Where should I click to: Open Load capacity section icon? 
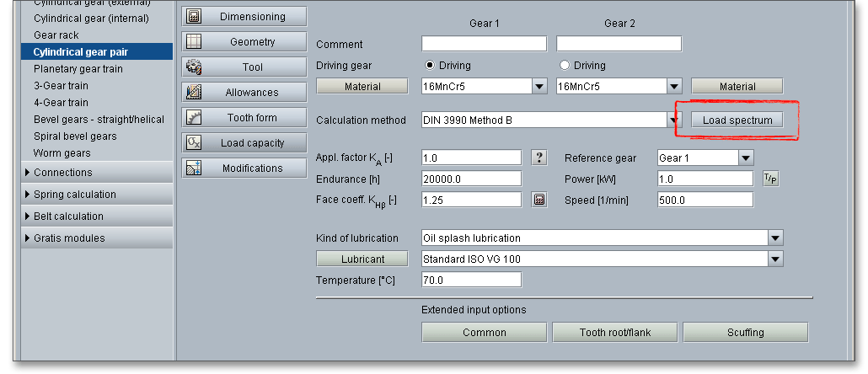pyautogui.click(x=193, y=142)
